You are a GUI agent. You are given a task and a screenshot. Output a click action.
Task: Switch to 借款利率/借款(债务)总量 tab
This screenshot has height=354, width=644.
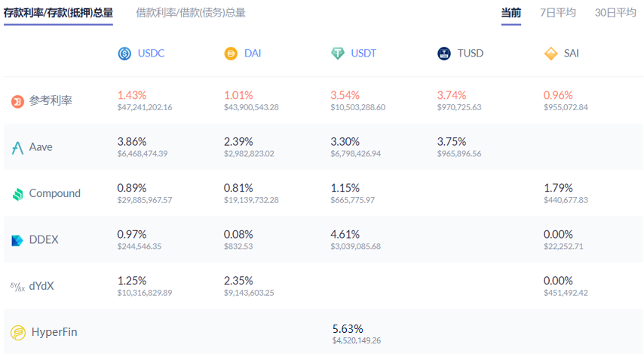[x=191, y=13]
